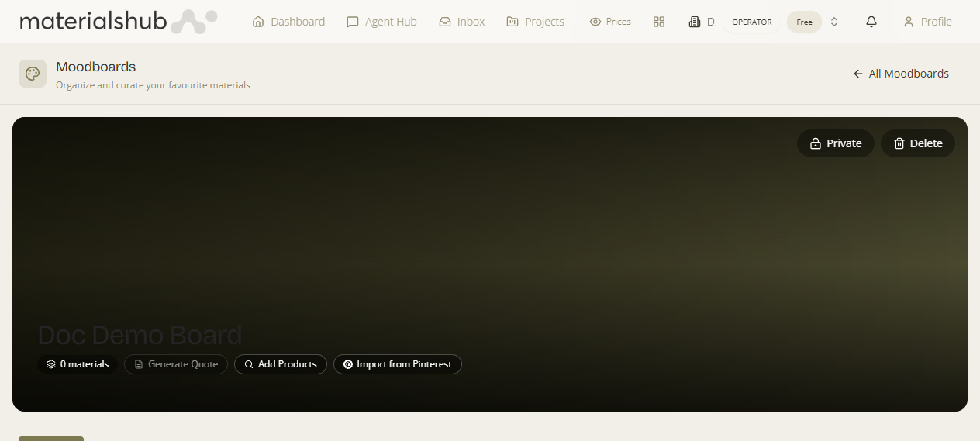Delete this moodboard
This screenshot has height=441, width=980.
[x=918, y=143]
